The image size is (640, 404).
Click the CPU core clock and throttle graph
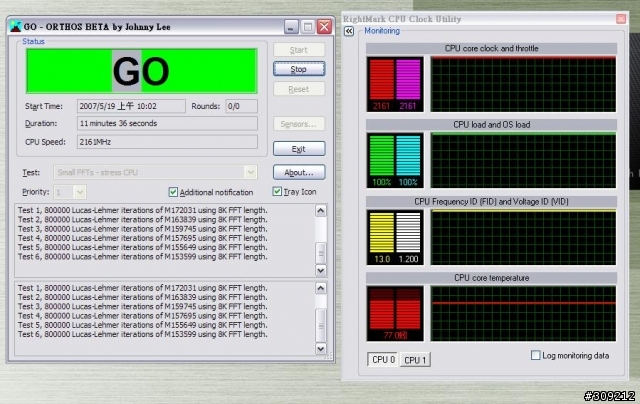(523, 84)
